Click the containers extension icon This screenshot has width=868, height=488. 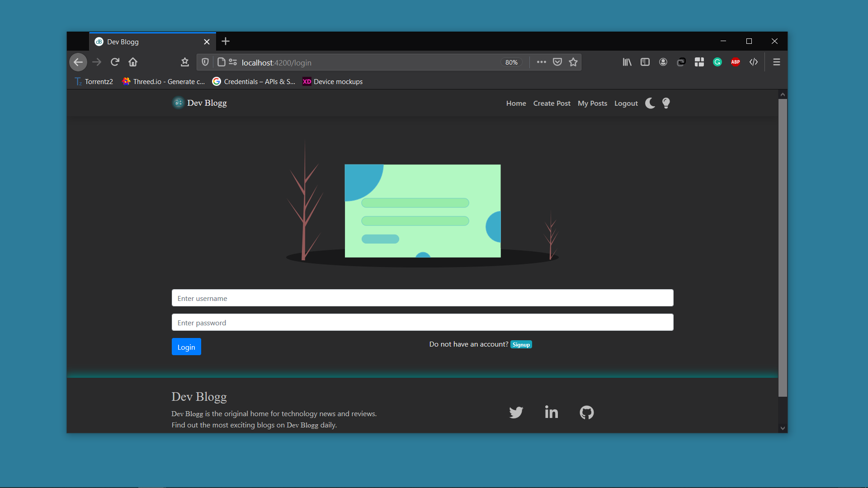coord(681,62)
